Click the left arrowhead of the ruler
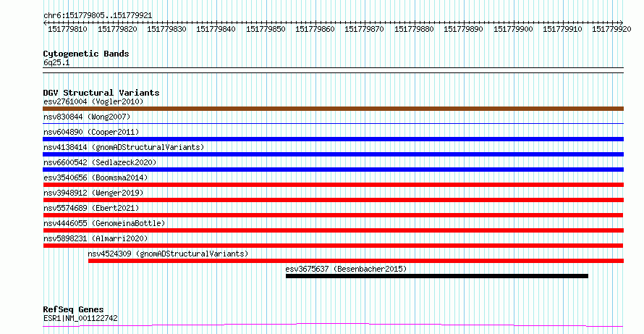644x334 pixels. [x=45, y=22]
